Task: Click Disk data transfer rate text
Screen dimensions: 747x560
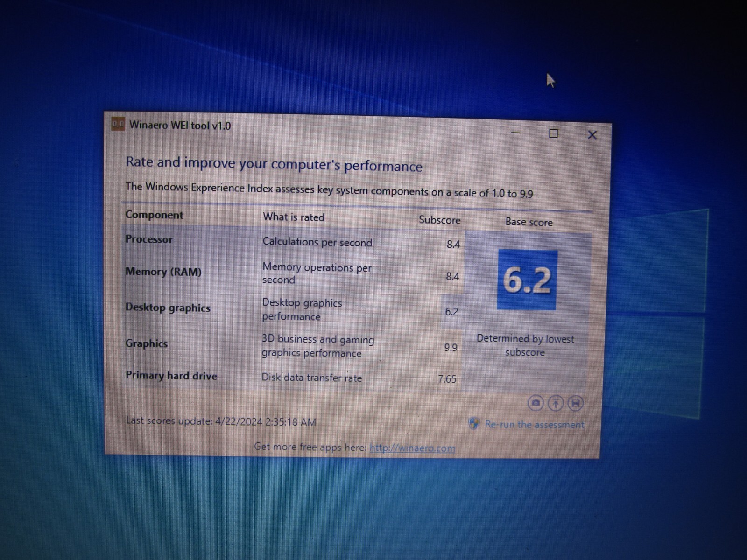Action: [x=311, y=378]
